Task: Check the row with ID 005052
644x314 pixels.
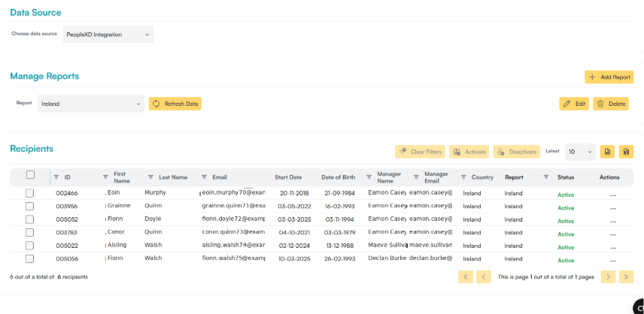Action: click(x=29, y=219)
